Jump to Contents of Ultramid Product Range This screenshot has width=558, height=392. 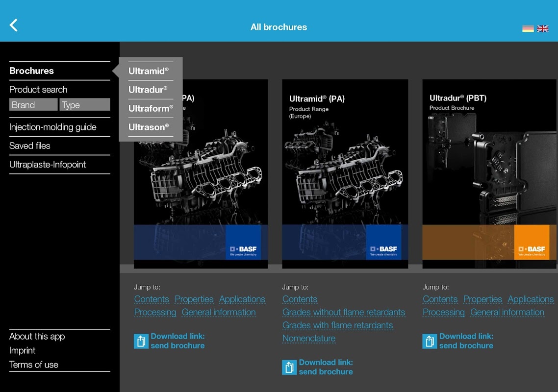pos(300,299)
